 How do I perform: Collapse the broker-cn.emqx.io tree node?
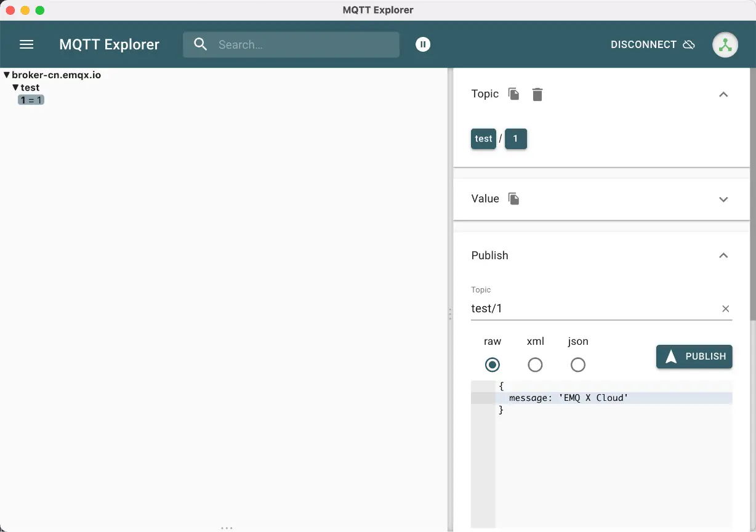[7, 75]
